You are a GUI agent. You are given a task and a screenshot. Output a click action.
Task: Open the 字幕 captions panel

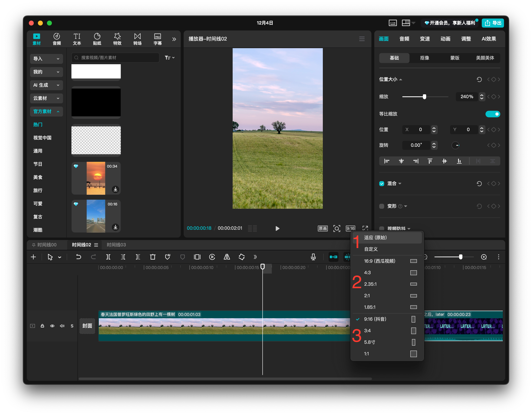157,39
